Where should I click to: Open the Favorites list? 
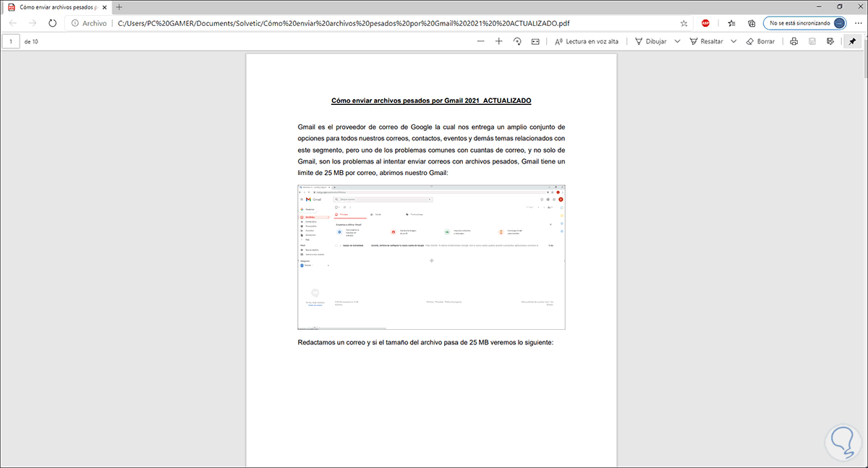[x=732, y=23]
